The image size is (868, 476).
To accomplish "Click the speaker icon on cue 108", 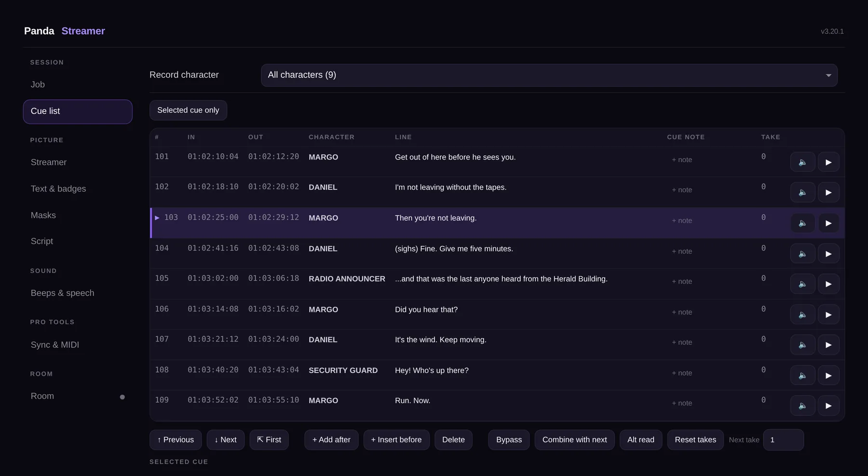I will tap(802, 375).
